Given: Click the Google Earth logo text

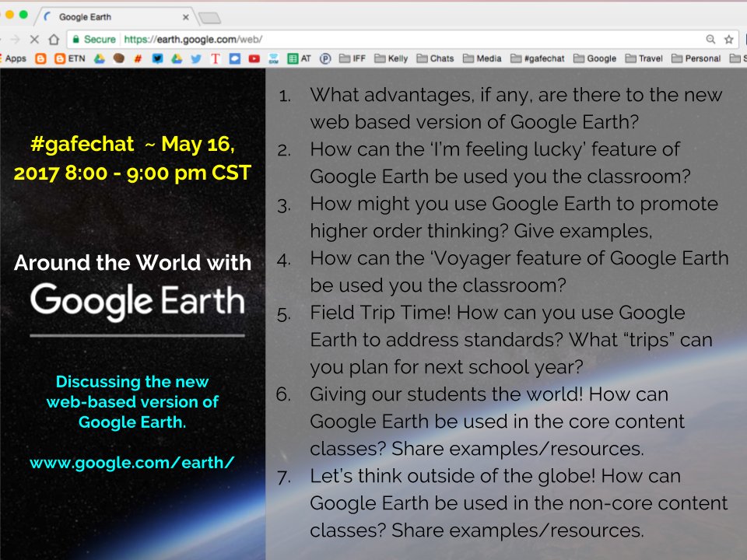Looking at the screenshot, I should [137, 302].
